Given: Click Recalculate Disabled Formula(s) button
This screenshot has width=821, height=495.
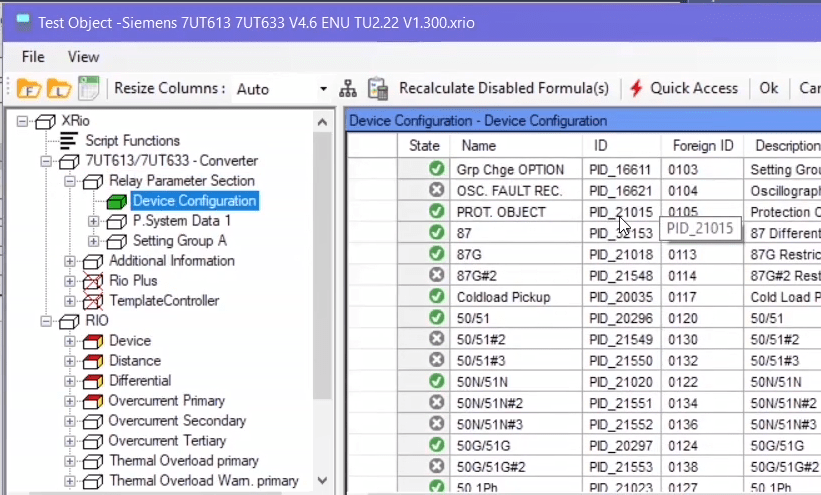Looking at the screenshot, I should point(503,89).
